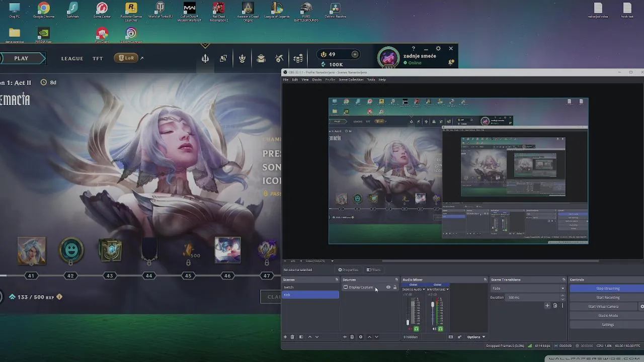Open OBS File menu
The width and height of the screenshot is (644, 362).
point(286,79)
